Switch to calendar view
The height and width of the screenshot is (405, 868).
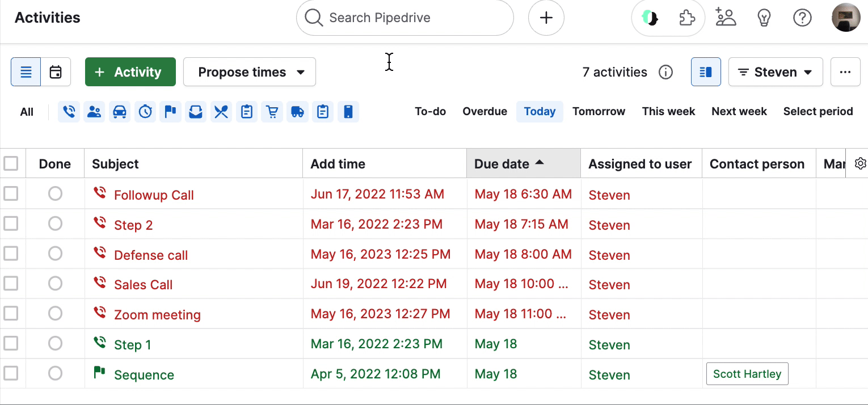point(56,71)
